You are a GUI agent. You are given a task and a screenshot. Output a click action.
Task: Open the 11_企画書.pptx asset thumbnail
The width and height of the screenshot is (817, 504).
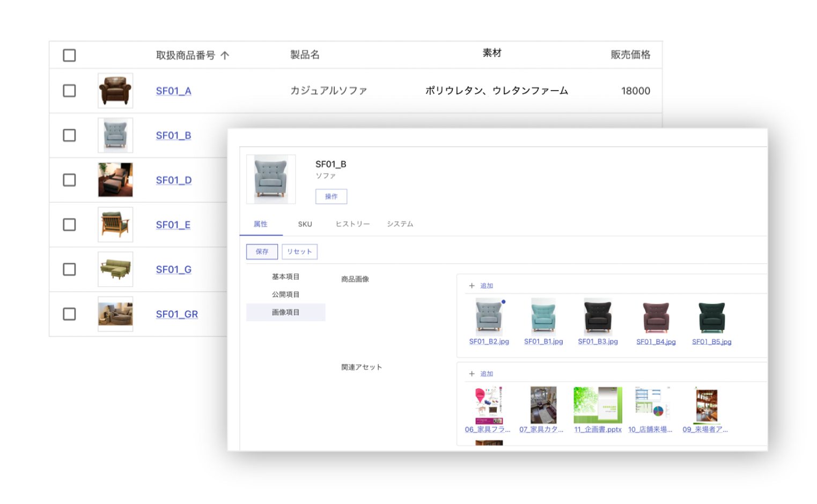click(598, 405)
